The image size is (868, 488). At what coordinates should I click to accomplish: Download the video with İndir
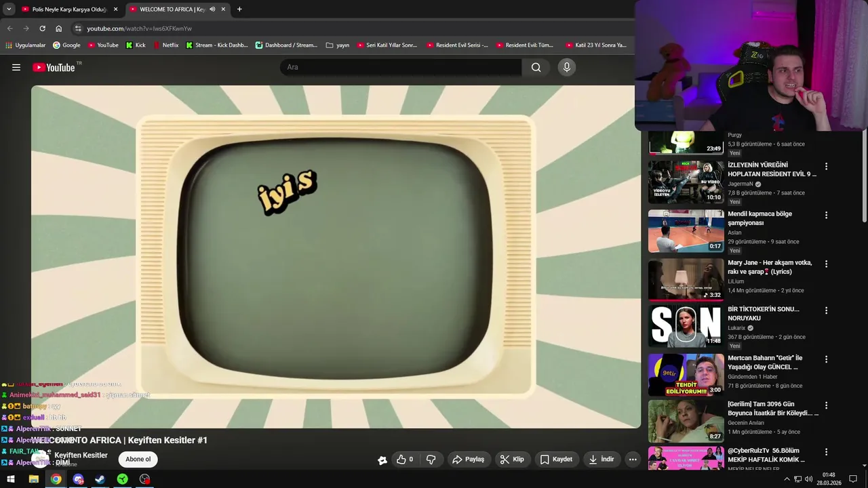click(601, 460)
